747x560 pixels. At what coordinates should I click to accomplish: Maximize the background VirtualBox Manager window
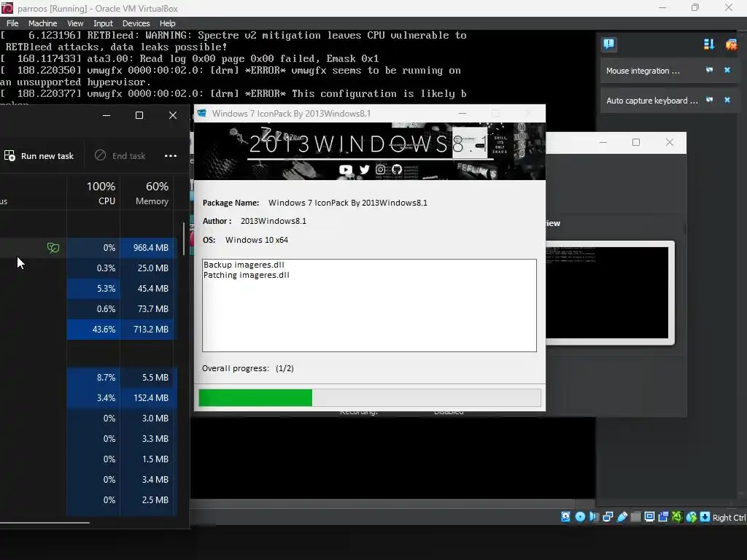click(x=636, y=142)
